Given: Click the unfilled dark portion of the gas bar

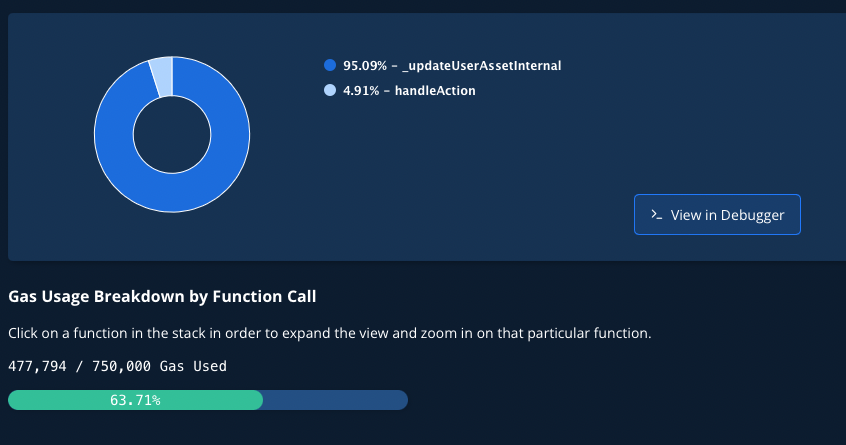Looking at the screenshot, I should coord(335,400).
